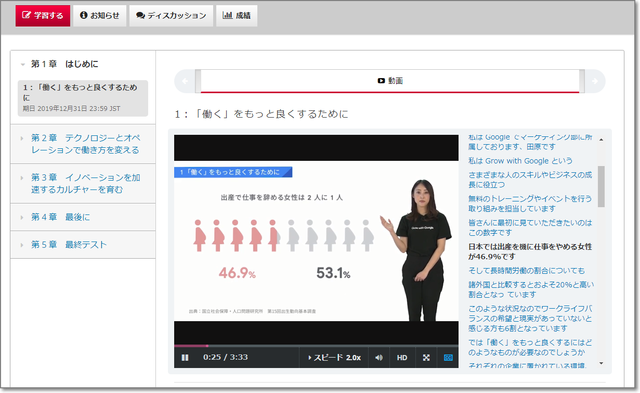Expand 第3章 イノベーション chapter

[83, 184]
